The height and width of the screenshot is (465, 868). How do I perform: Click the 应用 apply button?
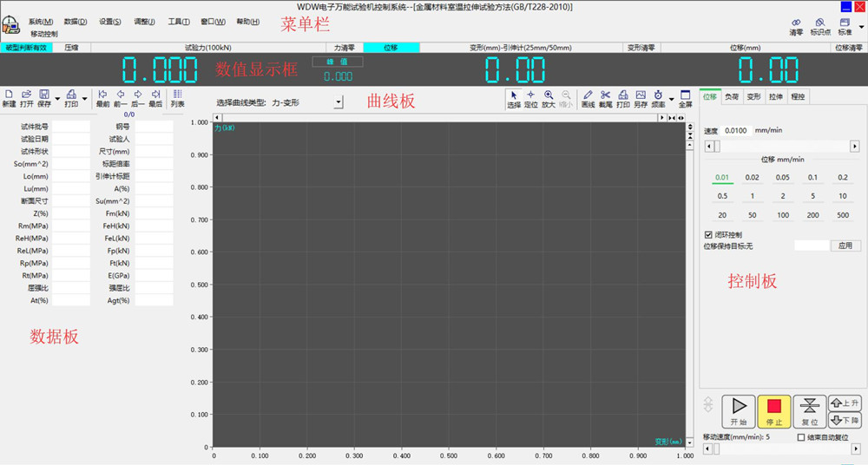pyautogui.click(x=845, y=246)
